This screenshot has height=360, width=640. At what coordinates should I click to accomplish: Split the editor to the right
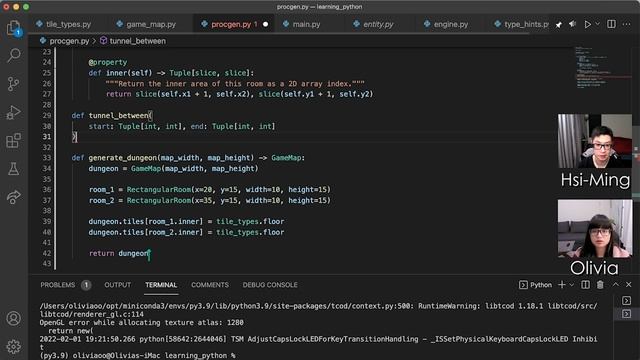(x=611, y=24)
